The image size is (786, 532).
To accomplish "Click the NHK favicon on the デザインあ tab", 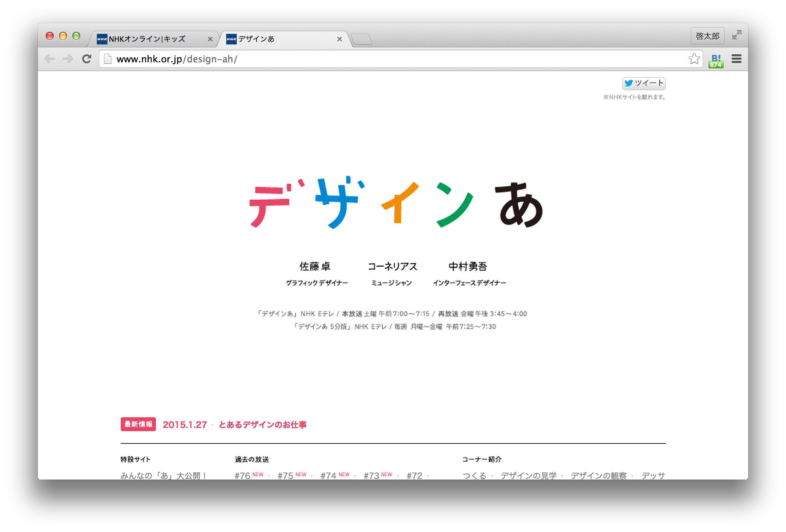I will 231,39.
